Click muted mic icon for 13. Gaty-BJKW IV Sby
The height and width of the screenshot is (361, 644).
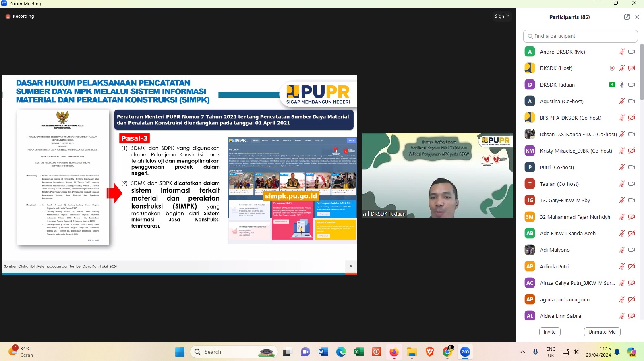[x=622, y=200]
